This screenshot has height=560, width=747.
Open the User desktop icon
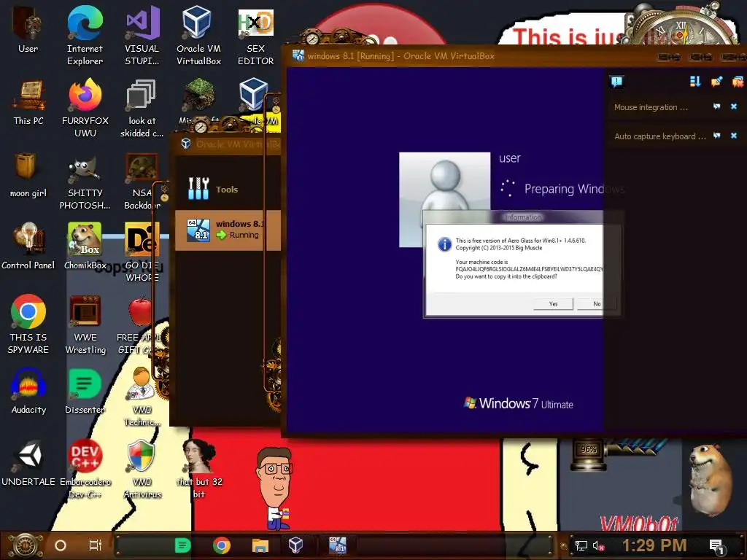pyautogui.click(x=28, y=30)
